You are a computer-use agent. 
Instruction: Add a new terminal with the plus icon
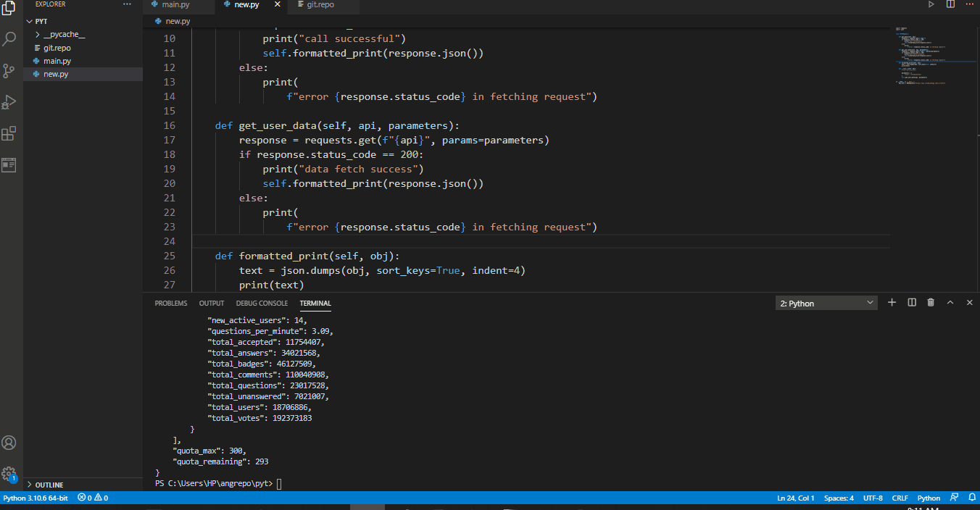(892, 302)
